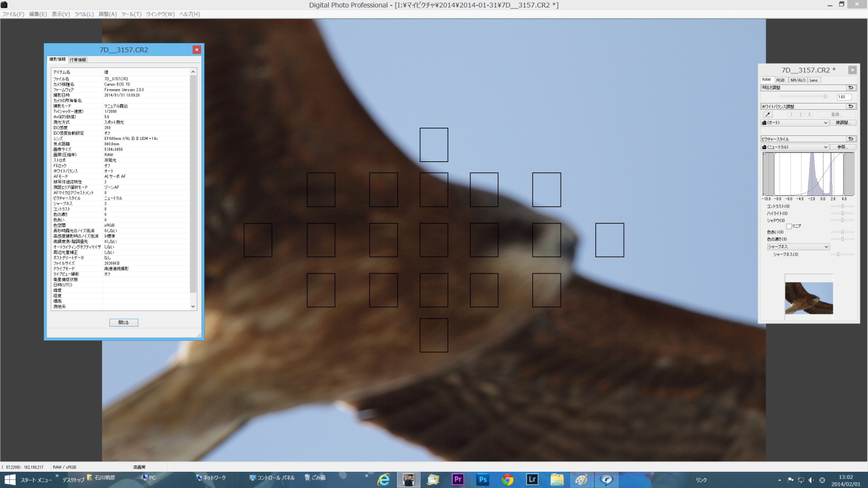Open the 編集(E) menu
This screenshot has width=868, height=488.
(38, 14)
